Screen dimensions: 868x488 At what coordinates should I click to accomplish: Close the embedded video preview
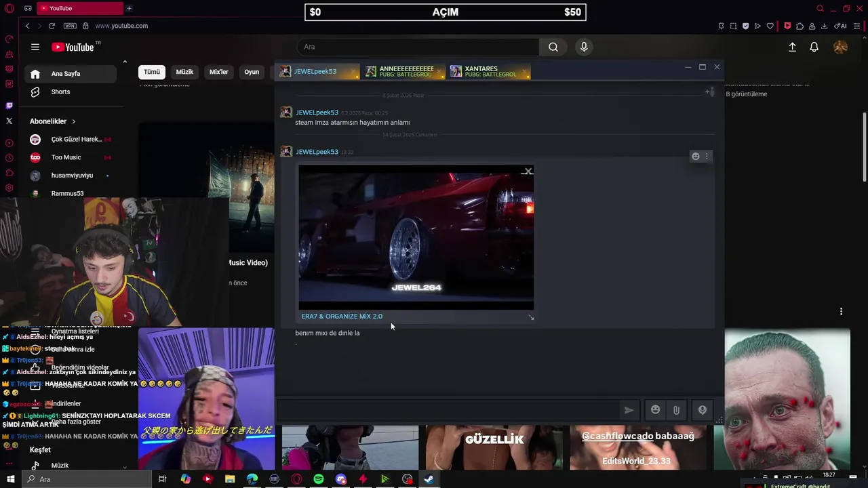(x=528, y=171)
